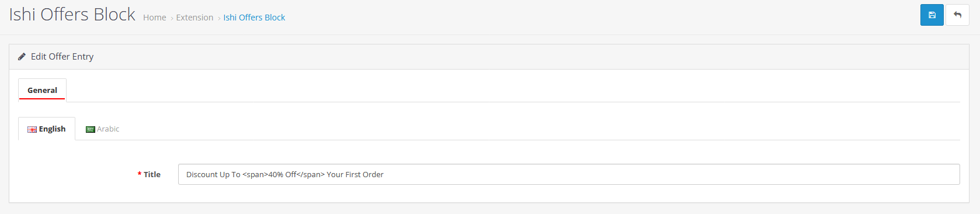This screenshot has height=214, width=980.
Task: Click the Edit Offer Entry panel heading
Action: [x=62, y=57]
